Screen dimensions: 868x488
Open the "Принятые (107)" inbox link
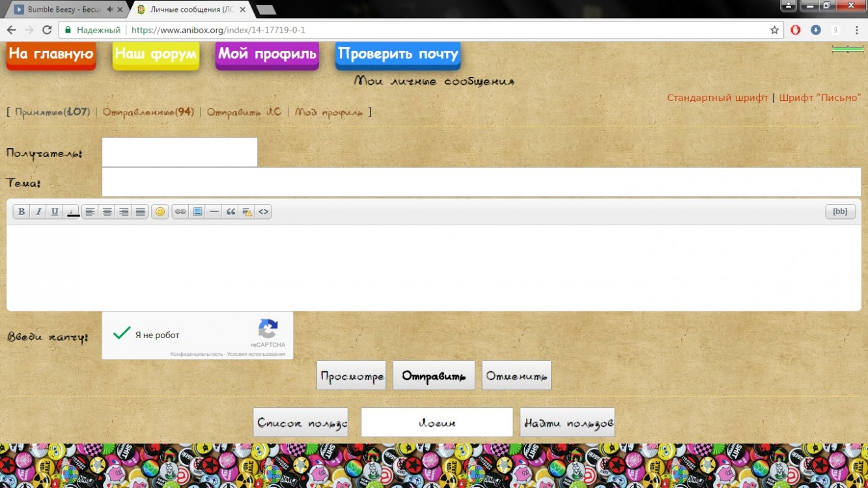coord(52,112)
